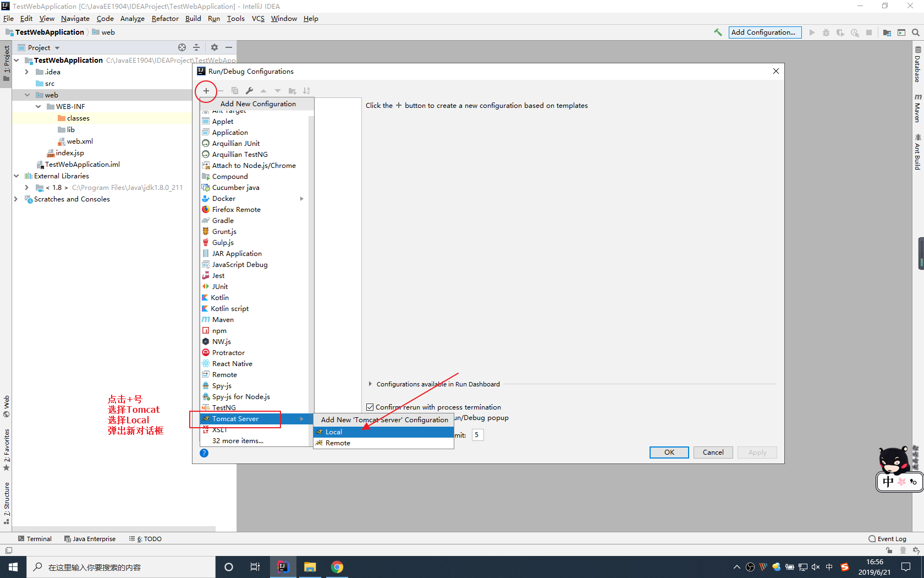Click the Project panel settings gear icon
This screenshot has height=578, width=924.
[215, 47]
